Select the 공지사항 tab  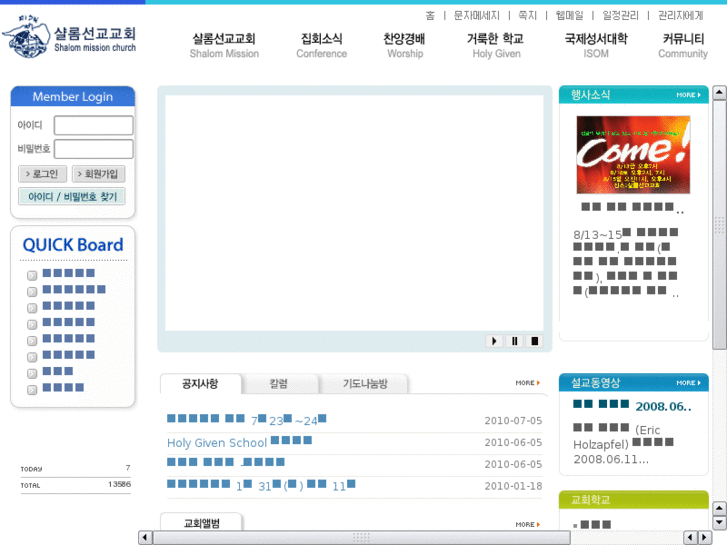click(200, 384)
